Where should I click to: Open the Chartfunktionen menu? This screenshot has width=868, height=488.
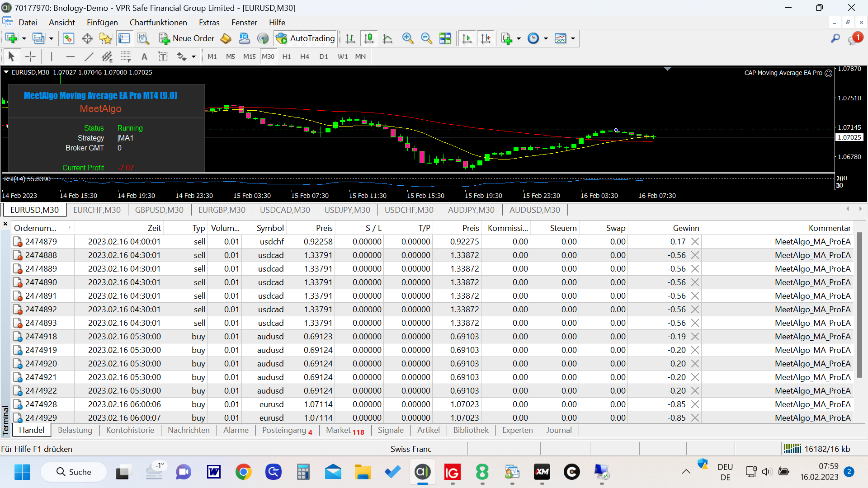coord(158,22)
